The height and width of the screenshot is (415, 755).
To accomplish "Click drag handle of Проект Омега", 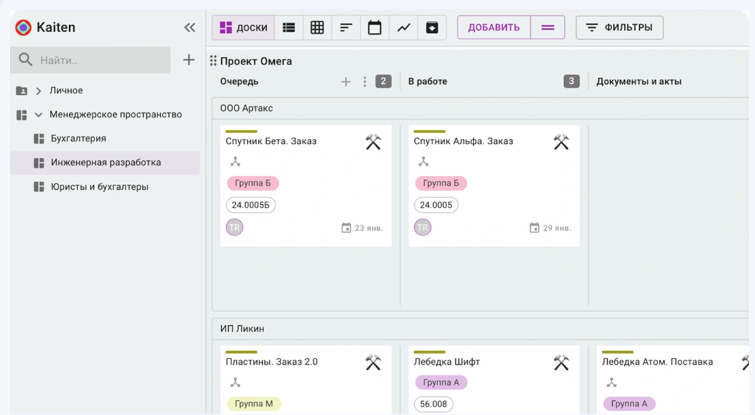I will coord(213,61).
